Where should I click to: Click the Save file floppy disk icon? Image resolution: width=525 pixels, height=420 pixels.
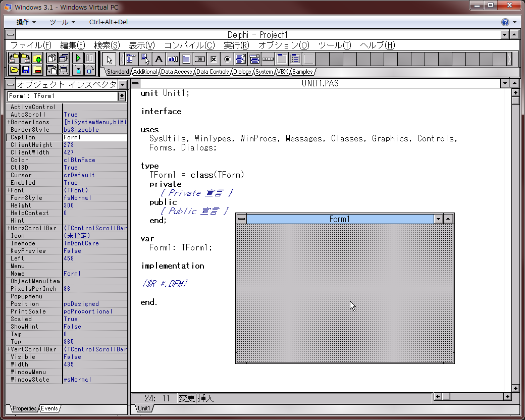pos(26,70)
